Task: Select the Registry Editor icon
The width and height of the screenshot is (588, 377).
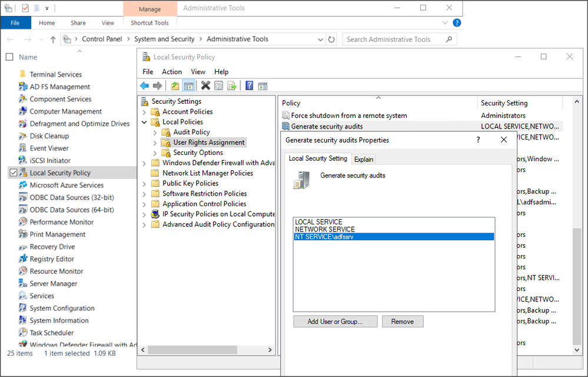Action: (x=23, y=259)
